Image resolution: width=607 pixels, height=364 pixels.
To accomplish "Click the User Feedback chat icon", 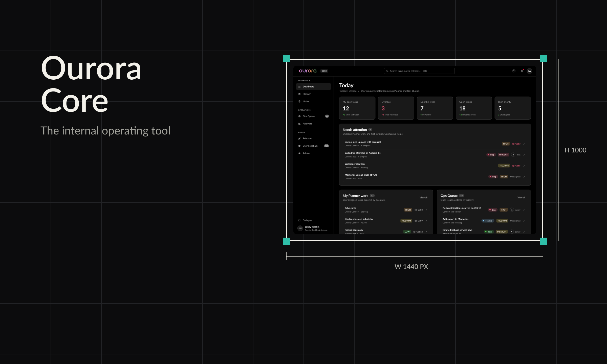I will [299, 146].
